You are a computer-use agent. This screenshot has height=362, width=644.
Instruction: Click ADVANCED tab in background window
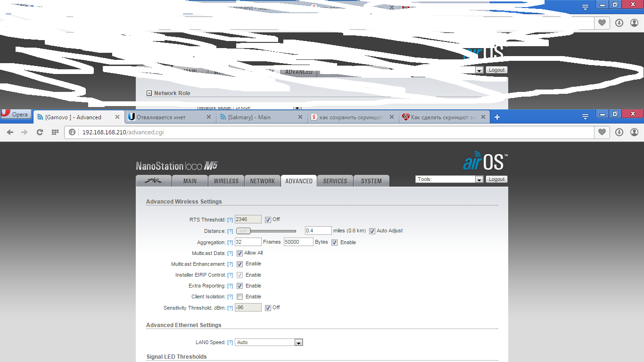[x=299, y=72]
